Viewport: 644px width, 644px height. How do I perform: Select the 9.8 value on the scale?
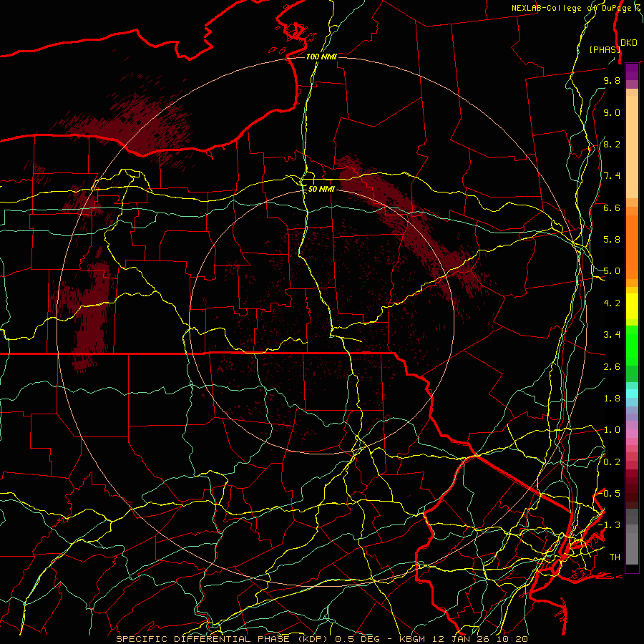pyautogui.click(x=612, y=80)
